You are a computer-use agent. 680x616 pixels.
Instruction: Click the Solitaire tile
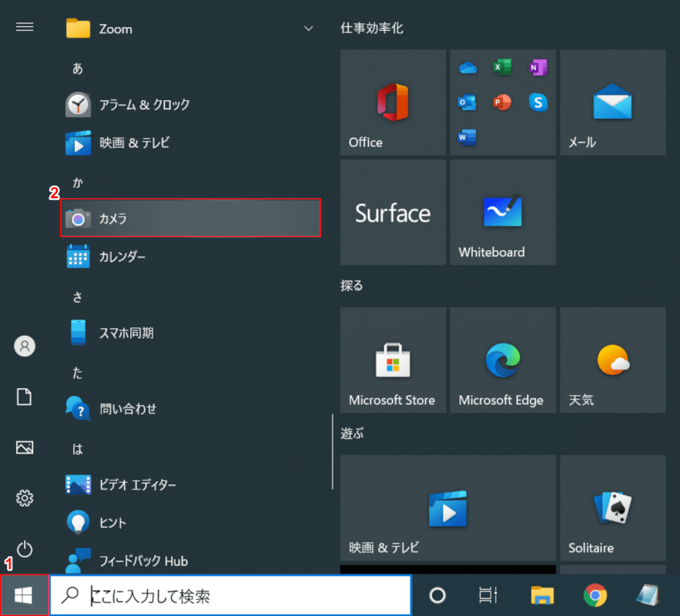click(612, 508)
